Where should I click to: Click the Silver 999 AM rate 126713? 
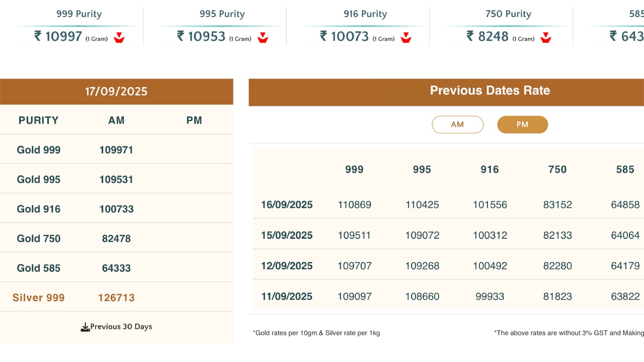coord(116,298)
